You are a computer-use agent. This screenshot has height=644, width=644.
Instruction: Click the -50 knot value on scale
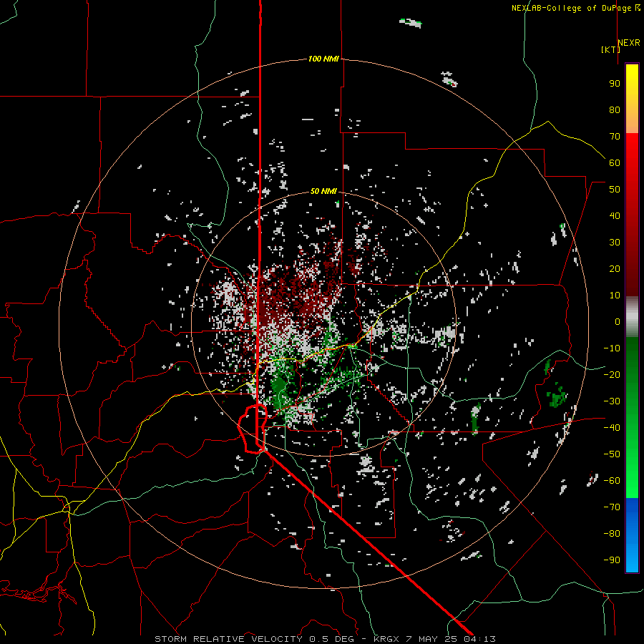pyautogui.click(x=612, y=454)
